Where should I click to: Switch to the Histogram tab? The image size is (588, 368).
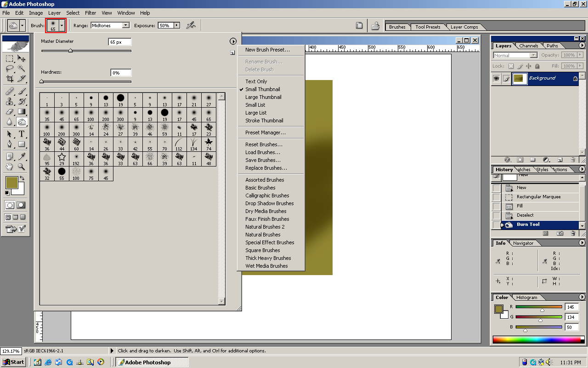pyautogui.click(x=526, y=298)
